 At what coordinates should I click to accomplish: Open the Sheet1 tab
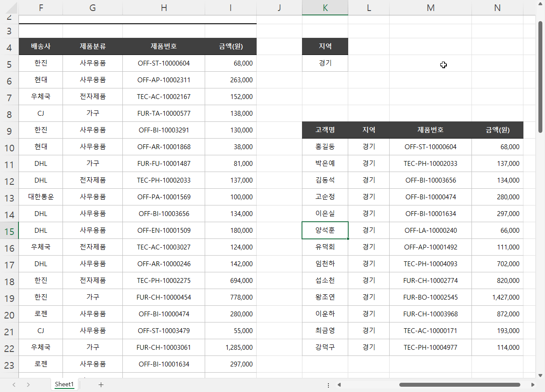click(64, 384)
